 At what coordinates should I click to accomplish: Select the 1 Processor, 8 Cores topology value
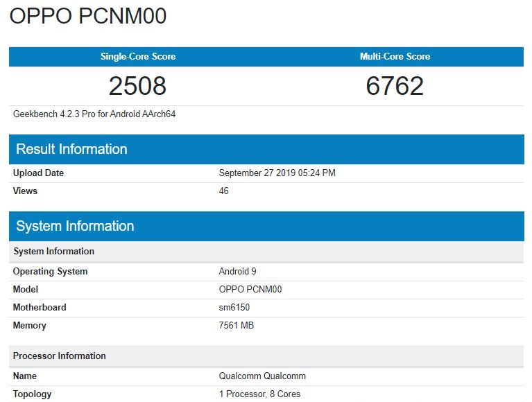(x=259, y=394)
